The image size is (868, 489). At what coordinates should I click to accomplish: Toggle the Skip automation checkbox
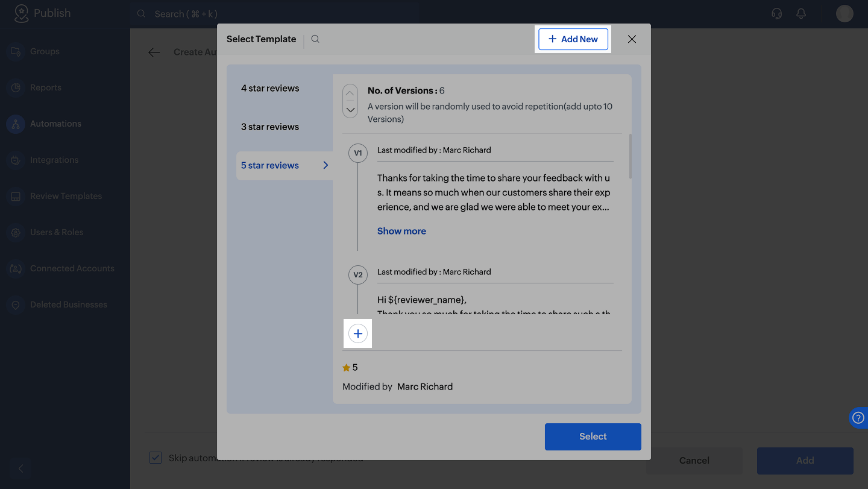pos(156,458)
